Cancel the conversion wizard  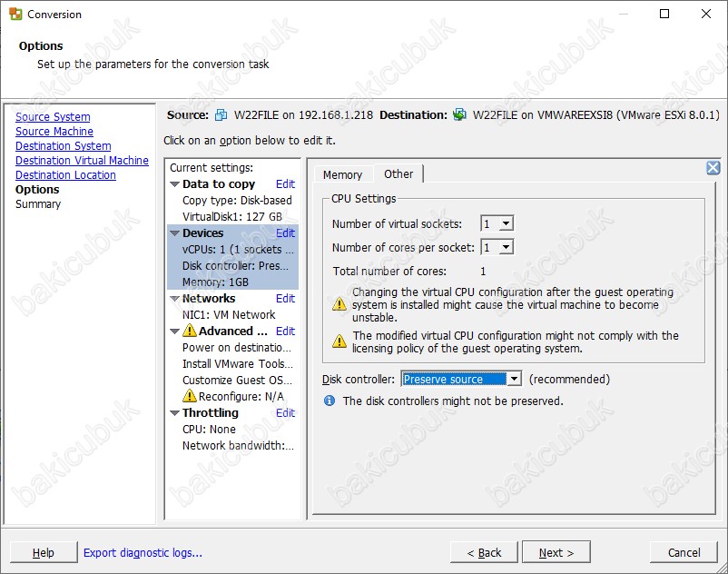[684, 552]
